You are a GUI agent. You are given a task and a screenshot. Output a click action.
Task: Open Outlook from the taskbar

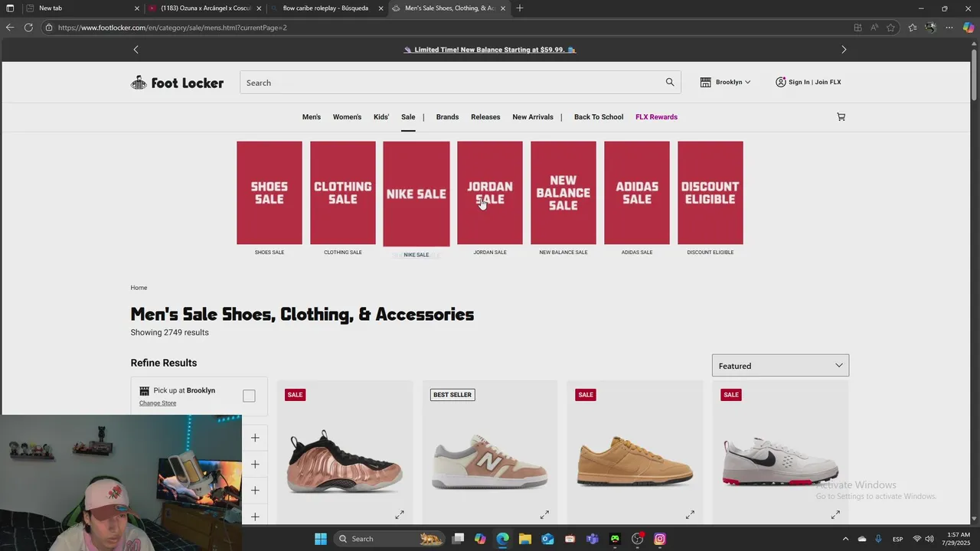point(547,539)
